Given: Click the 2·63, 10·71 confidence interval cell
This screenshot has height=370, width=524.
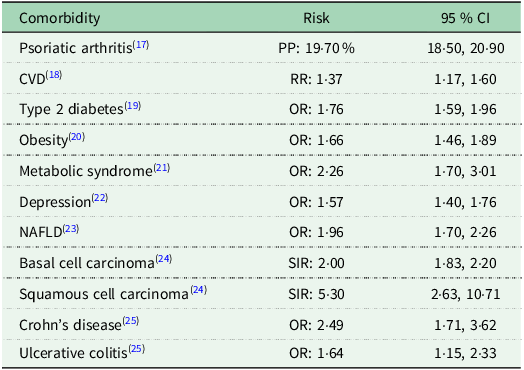Looking at the screenshot, I should 465,294.
